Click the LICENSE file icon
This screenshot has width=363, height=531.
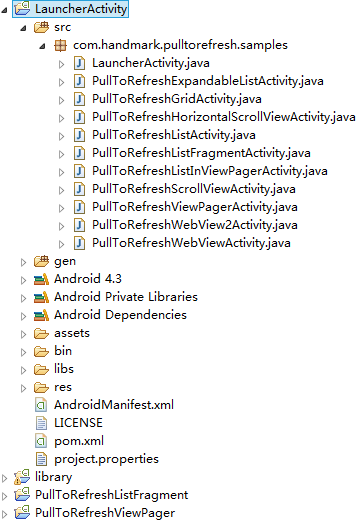click(41, 423)
